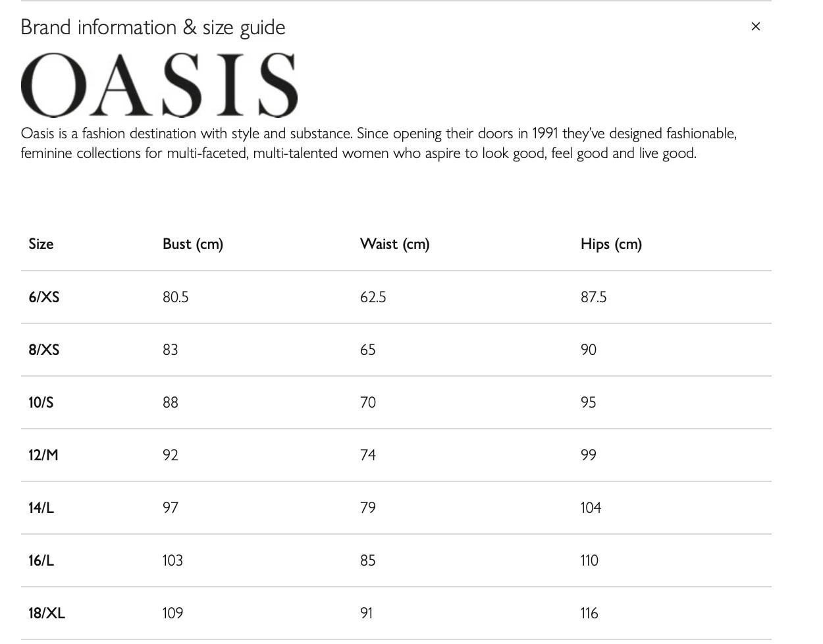This screenshot has height=644, width=823.
Task: Click the 14/L size row label
Action: tap(41, 508)
